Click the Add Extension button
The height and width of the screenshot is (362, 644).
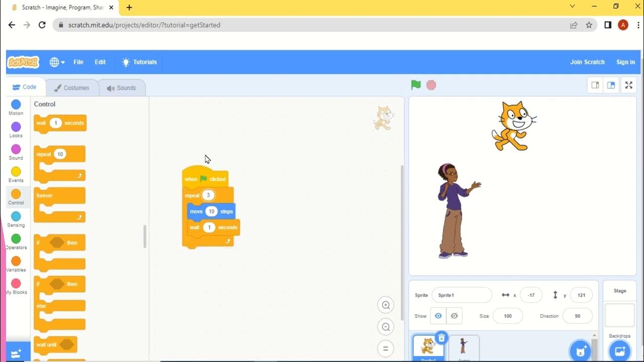[16, 353]
